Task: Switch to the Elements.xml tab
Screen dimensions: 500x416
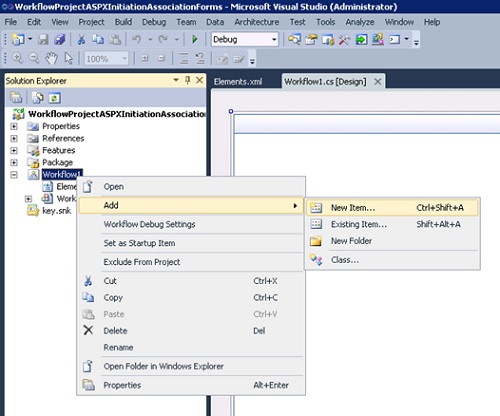Action: point(238,82)
